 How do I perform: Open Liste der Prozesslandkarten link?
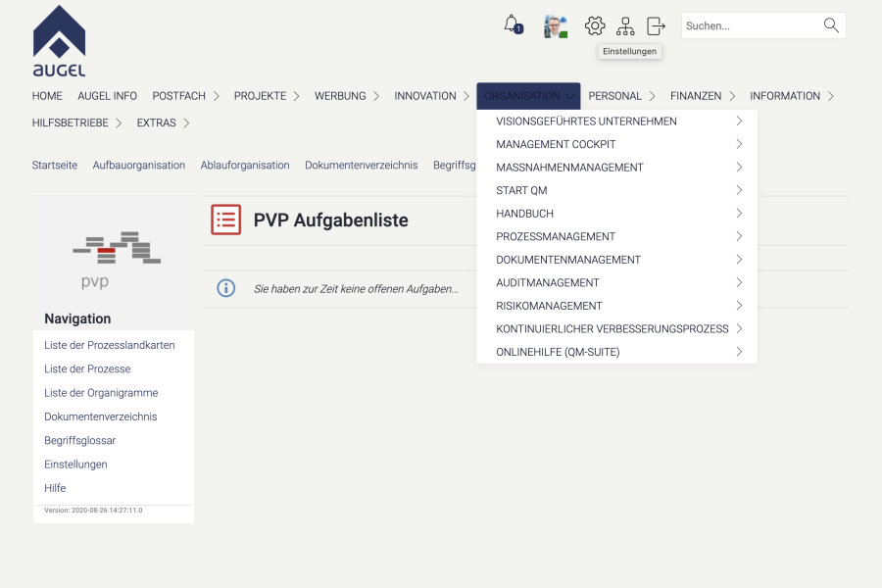[110, 345]
